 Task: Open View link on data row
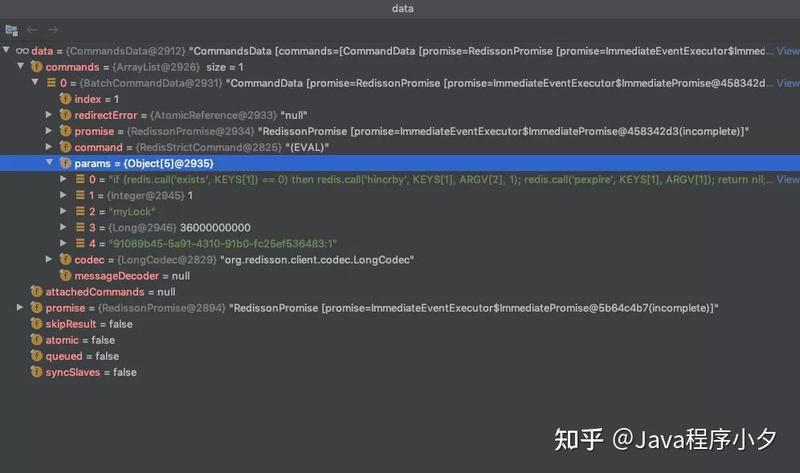pos(788,51)
